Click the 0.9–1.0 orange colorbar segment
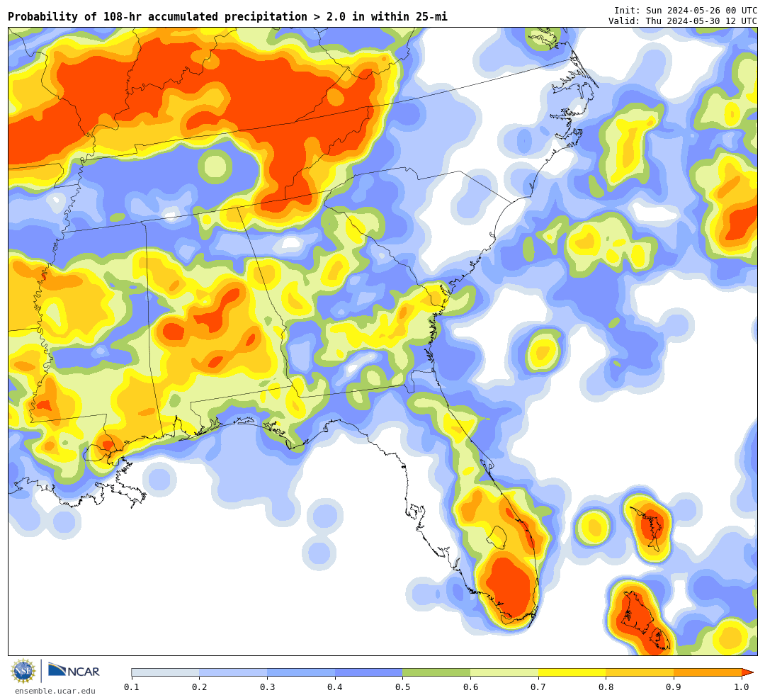765x700 pixels. pos(708,672)
